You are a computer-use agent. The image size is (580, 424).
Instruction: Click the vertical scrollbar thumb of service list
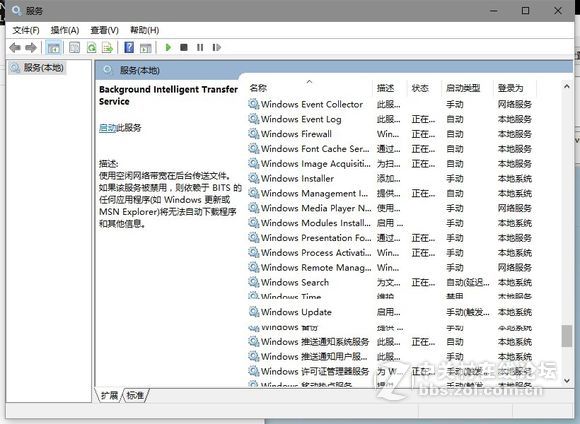click(x=567, y=336)
